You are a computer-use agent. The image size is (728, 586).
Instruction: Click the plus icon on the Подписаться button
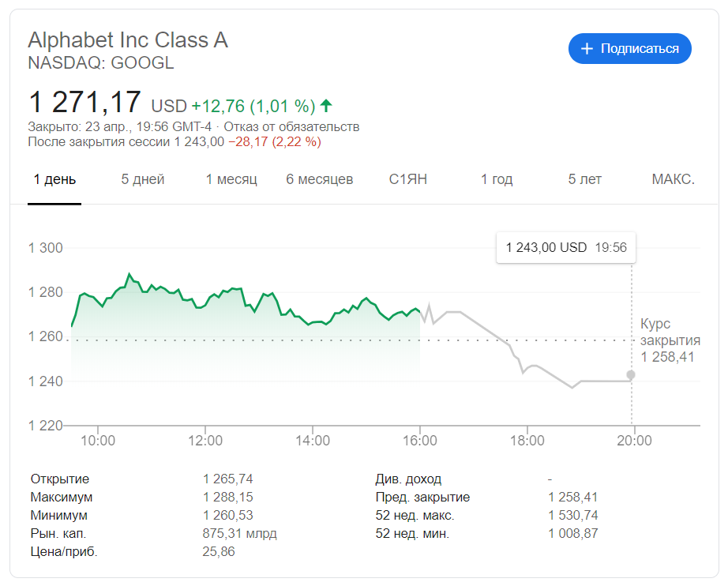[587, 49]
